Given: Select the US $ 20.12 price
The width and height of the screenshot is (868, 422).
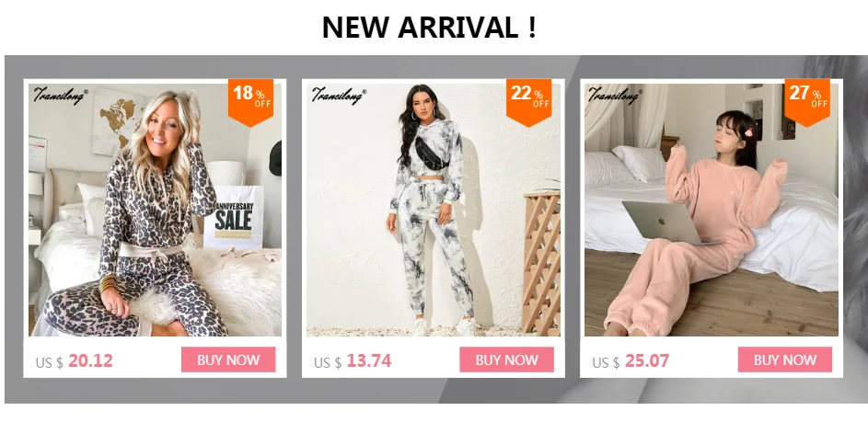Looking at the screenshot, I should click(x=75, y=361).
